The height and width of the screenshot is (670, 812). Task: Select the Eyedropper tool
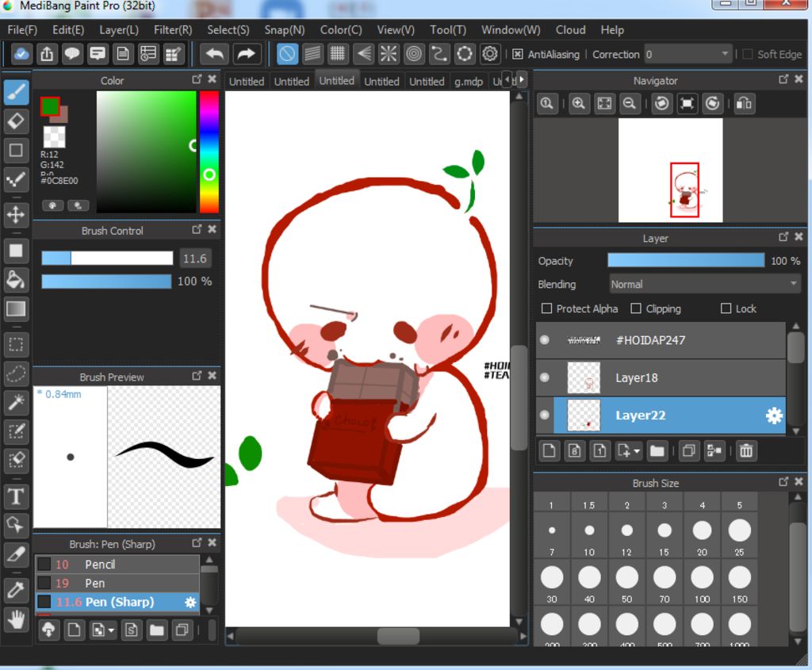coord(16,589)
